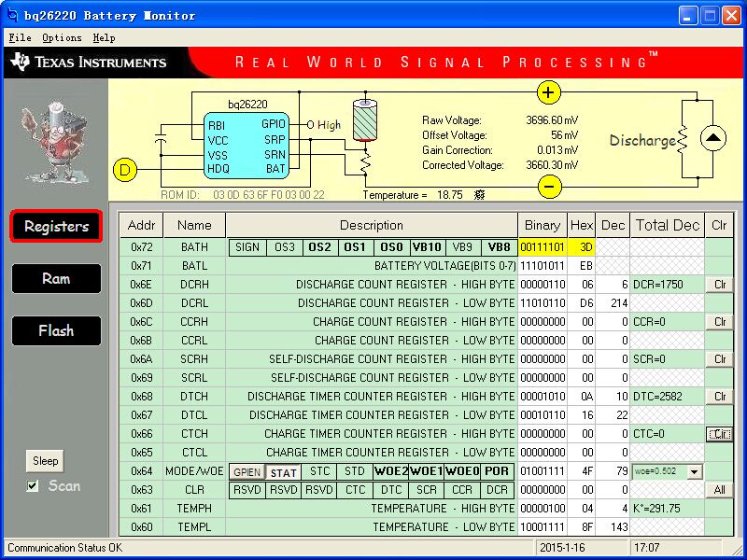Toggle the WOE0 bit
747x560 pixels.
click(x=462, y=472)
